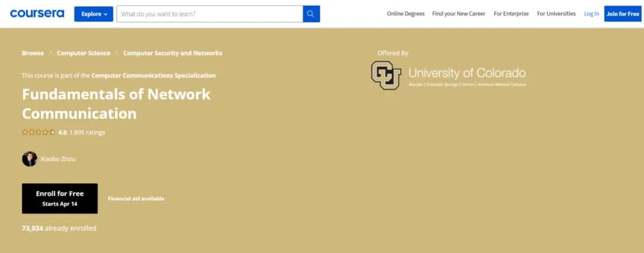Click the Log In link
The image size is (644, 253).
(592, 13)
